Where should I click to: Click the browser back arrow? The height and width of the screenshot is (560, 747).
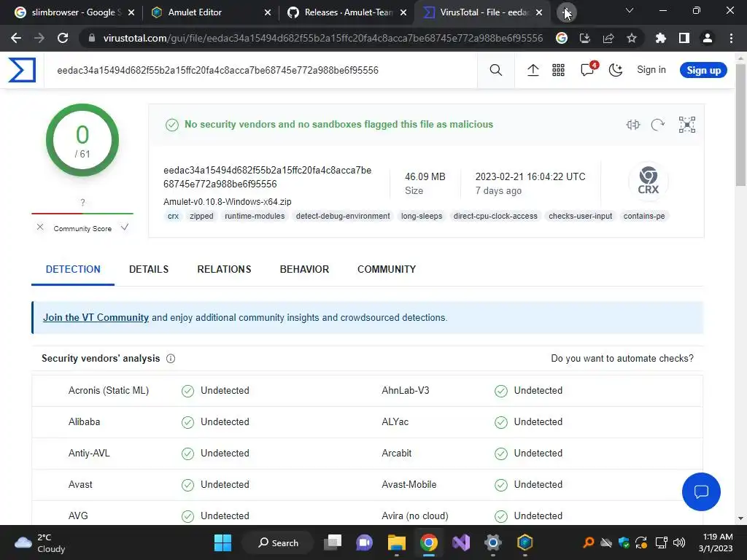[16, 38]
